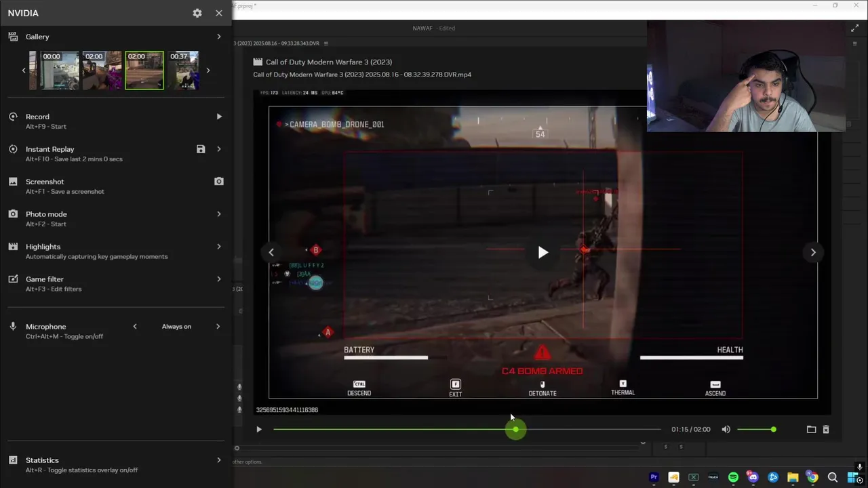The image size is (868, 488).
Task: Start recording with the Record play arrow
Action: point(218,117)
